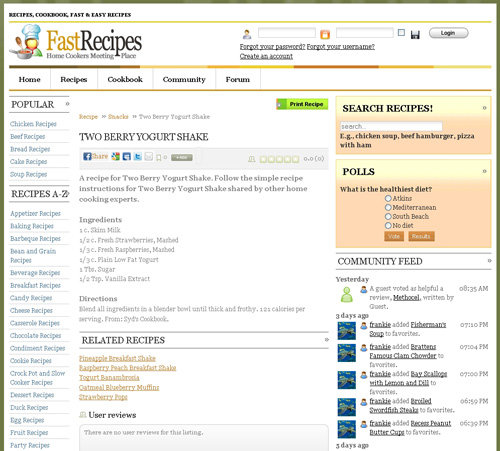This screenshot has width=500, height=451.
Task: Select the Atkins poll option
Action: coord(388,198)
